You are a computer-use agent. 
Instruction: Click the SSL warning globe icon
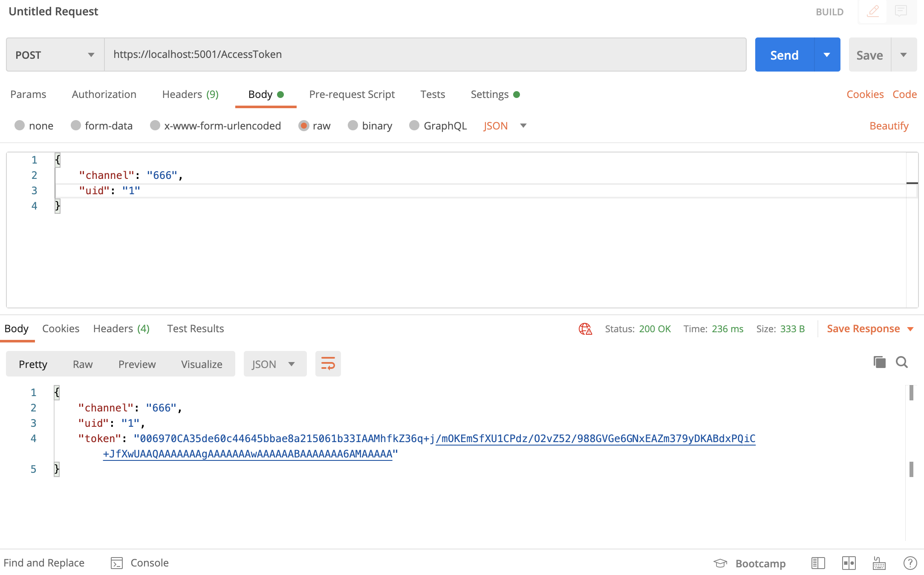(585, 329)
